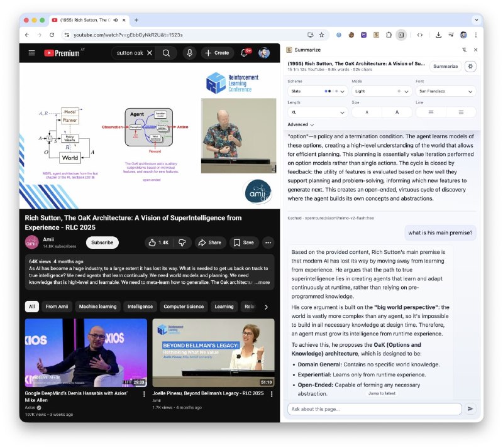Image resolution: width=503 pixels, height=448 pixels.
Task: Open a new browser tab
Action: [136, 20]
